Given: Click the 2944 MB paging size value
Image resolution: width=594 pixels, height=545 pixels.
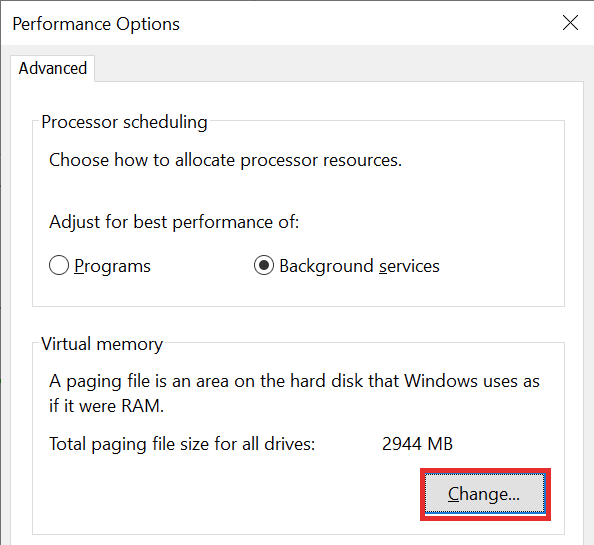Looking at the screenshot, I should click(417, 444).
